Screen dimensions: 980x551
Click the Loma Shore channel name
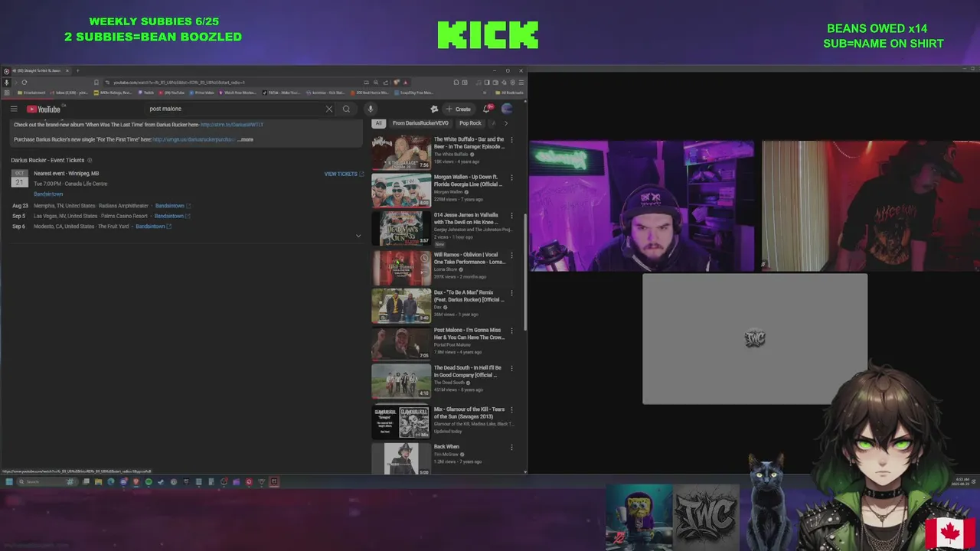coord(446,269)
